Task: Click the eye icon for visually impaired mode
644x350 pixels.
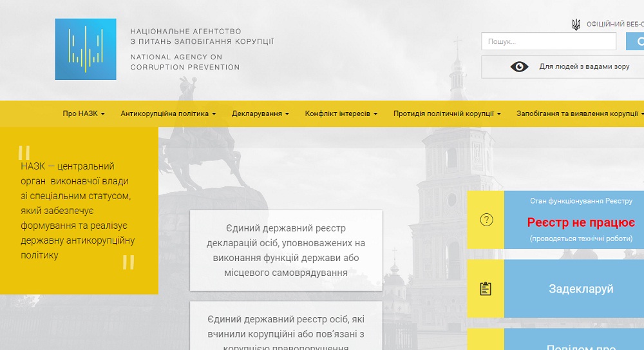Action: tap(519, 66)
